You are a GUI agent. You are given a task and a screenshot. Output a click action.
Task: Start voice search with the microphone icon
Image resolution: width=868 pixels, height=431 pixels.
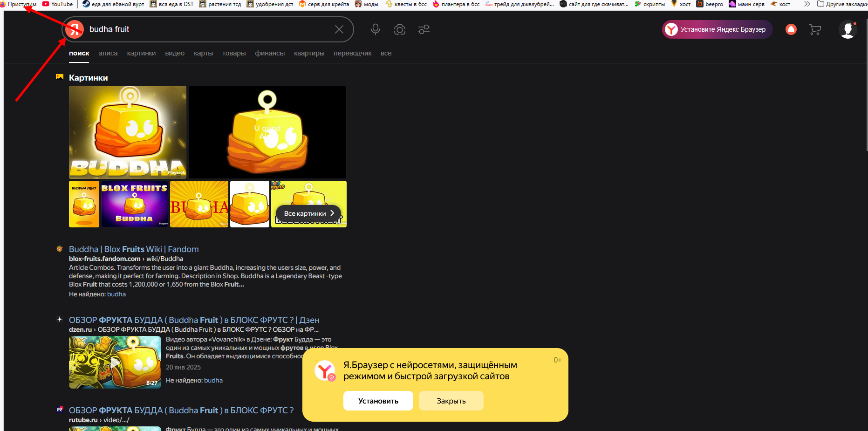(x=376, y=29)
